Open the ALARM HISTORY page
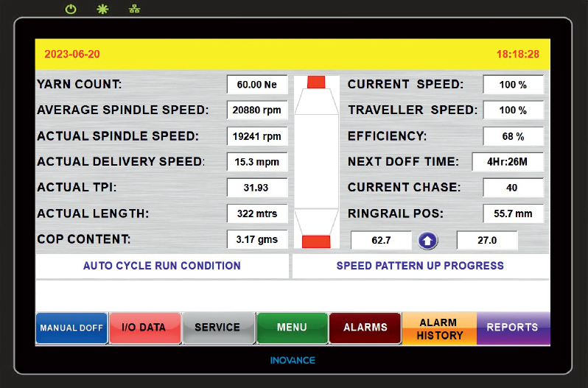The height and width of the screenshot is (388, 588). 439,328
